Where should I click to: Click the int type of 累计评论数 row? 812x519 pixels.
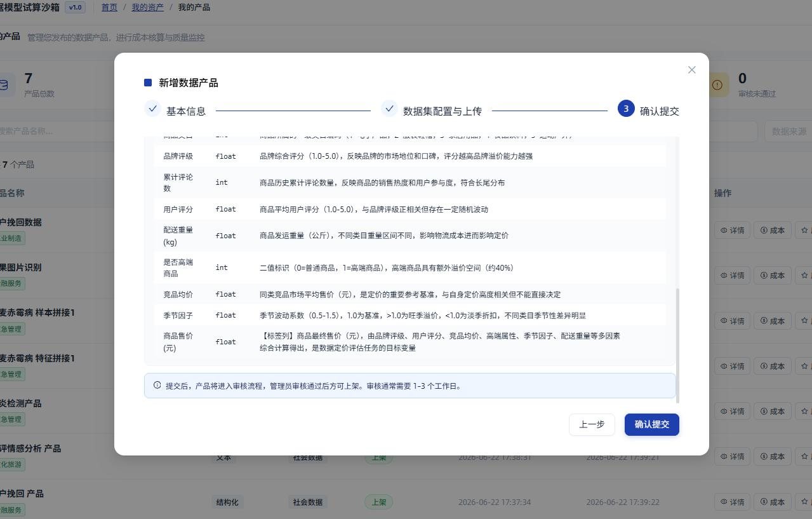[222, 182]
